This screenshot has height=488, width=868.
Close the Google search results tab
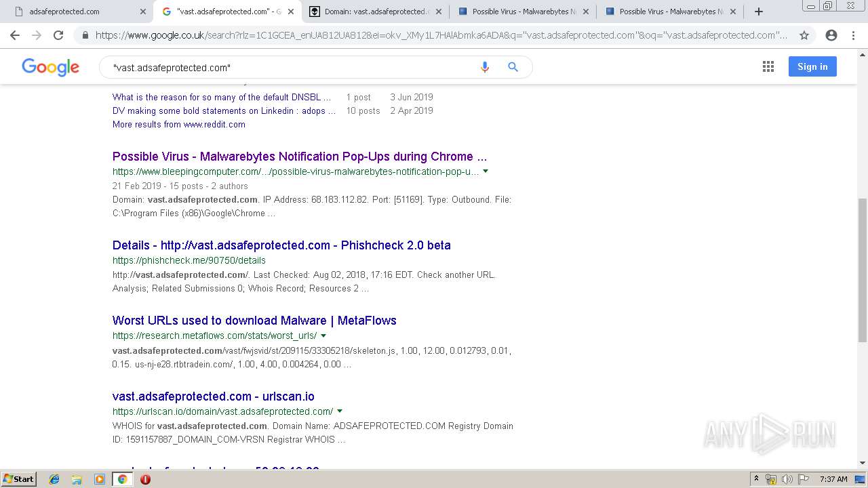pyautogui.click(x=290, y=12)
